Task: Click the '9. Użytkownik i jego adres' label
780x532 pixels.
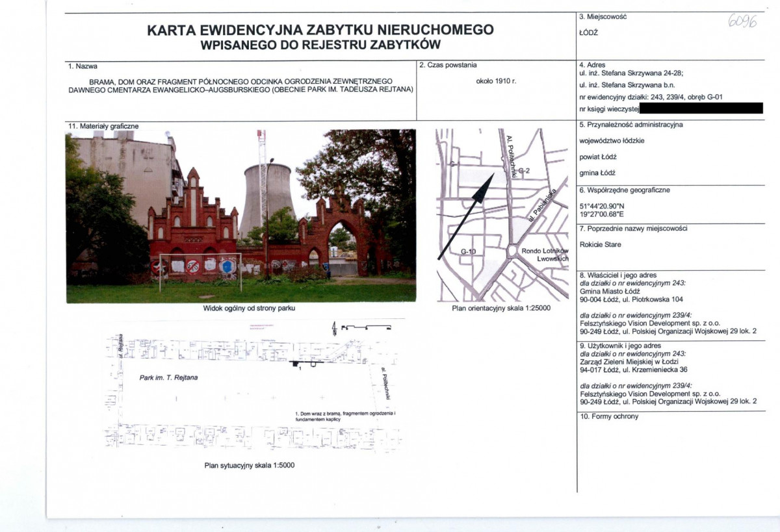Action: click(x=619, y=346)
